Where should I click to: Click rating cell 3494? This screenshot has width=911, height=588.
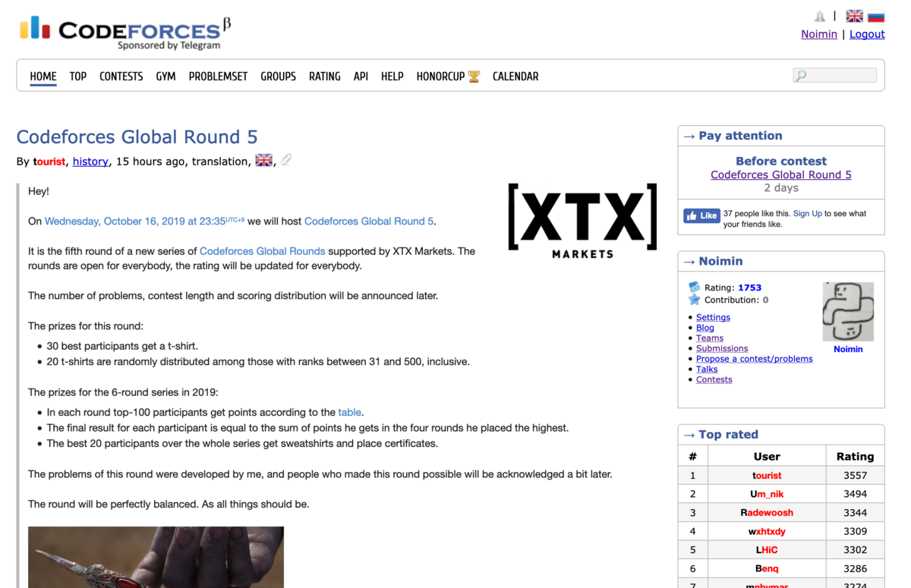(855, 494)
